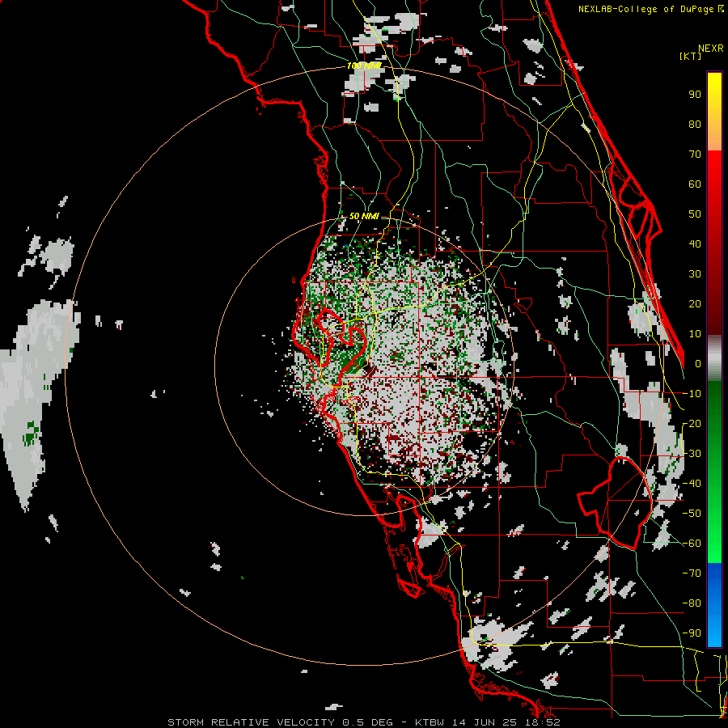This screenshot has width=728, height=728.
Task: Click the -20 knot scale label
Action: (692, 423)
